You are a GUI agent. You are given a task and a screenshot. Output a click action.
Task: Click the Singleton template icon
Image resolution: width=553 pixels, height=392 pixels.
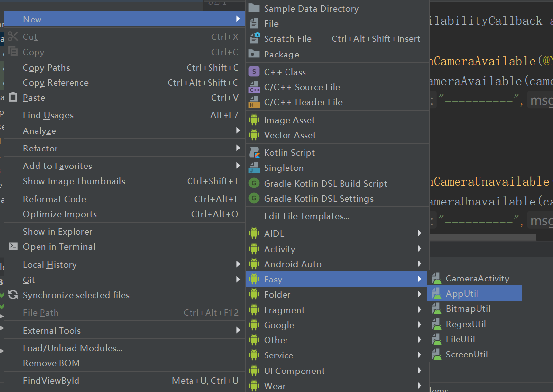click(x=254, y=168)
